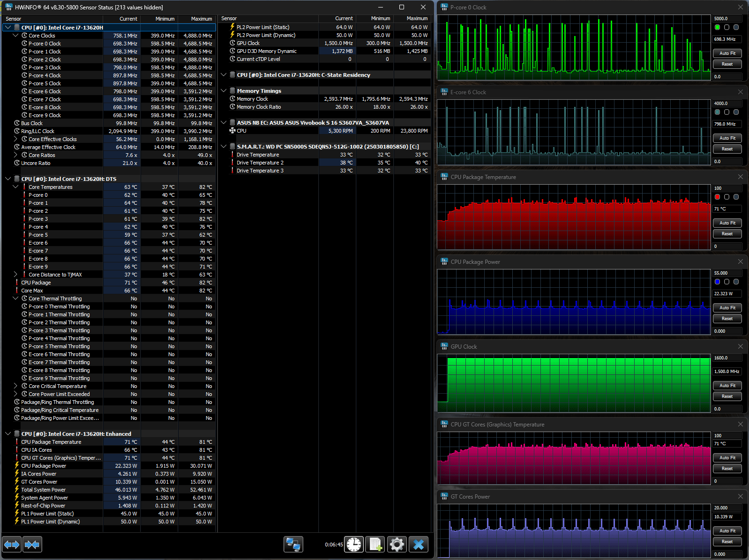This screenshot has width=749, height=560.
Task: Click the Maximum column header on left
Action: coord(201,19)
